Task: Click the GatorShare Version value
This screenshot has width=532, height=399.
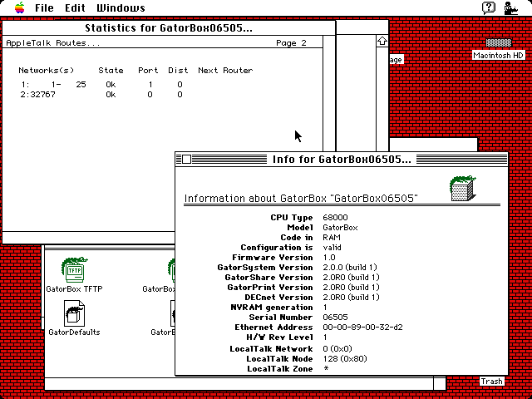Action: (x=351, y=278)
